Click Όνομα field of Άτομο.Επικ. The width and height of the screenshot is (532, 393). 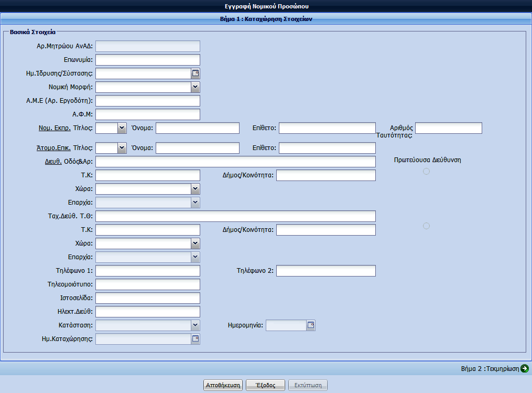pyautogui.click(x=198, y=148)
